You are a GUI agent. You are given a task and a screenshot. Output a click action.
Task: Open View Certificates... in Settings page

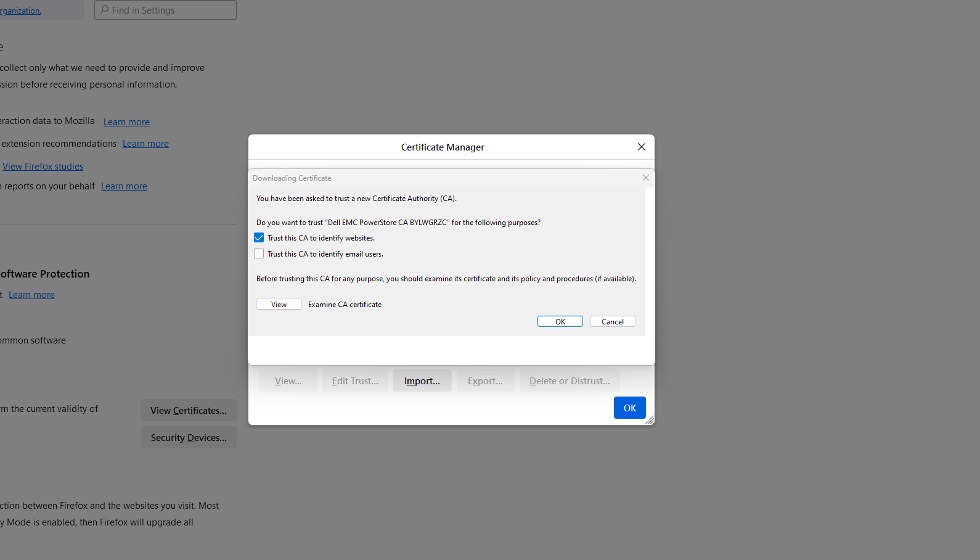[x=189, y=411]
